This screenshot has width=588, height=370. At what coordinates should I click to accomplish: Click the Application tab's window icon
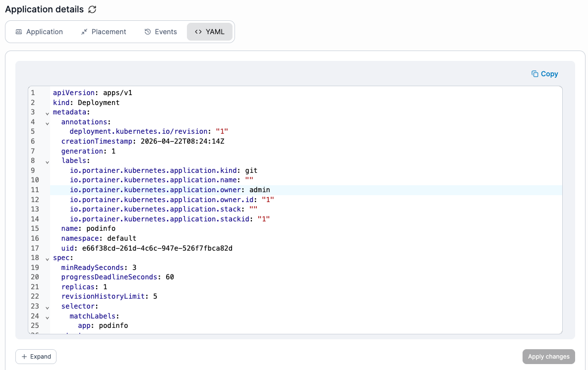(19, 32)
